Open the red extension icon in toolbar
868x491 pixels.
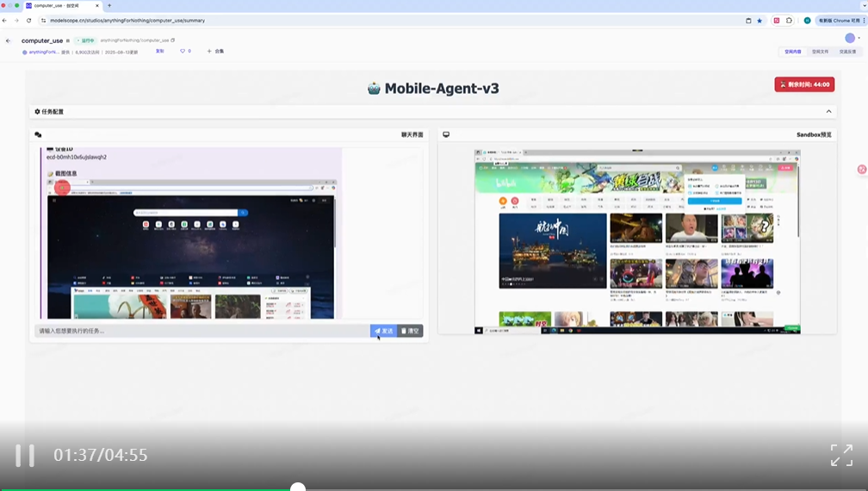777,21
